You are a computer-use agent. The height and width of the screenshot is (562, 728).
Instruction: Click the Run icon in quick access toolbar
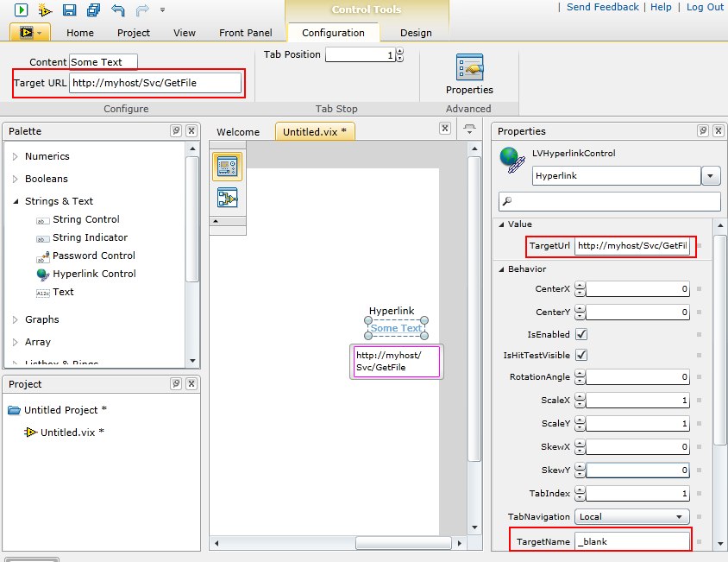click(x=21, y=9)
